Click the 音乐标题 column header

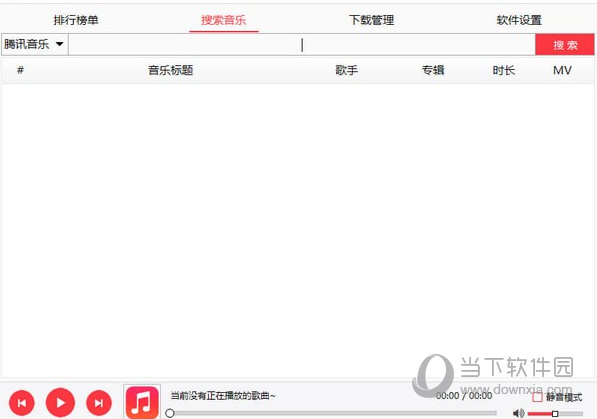[171, 70]
